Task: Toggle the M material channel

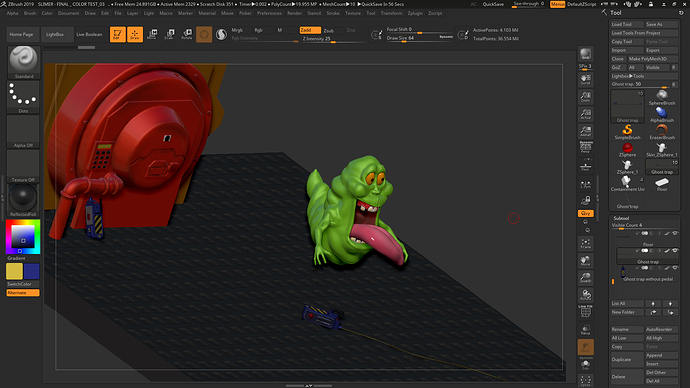Action: (x=280, y=30)
